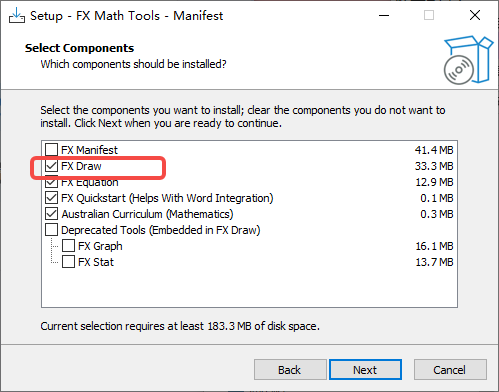Click the software box and disc icon
Image resolution: width=499 pixels, height=392 pixels.
[468, 60]
